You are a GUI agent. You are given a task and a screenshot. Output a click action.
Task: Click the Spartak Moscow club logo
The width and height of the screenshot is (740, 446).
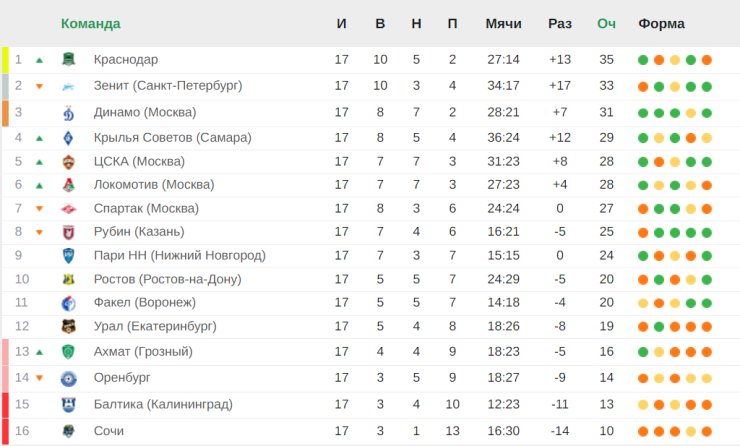(69, 209)
